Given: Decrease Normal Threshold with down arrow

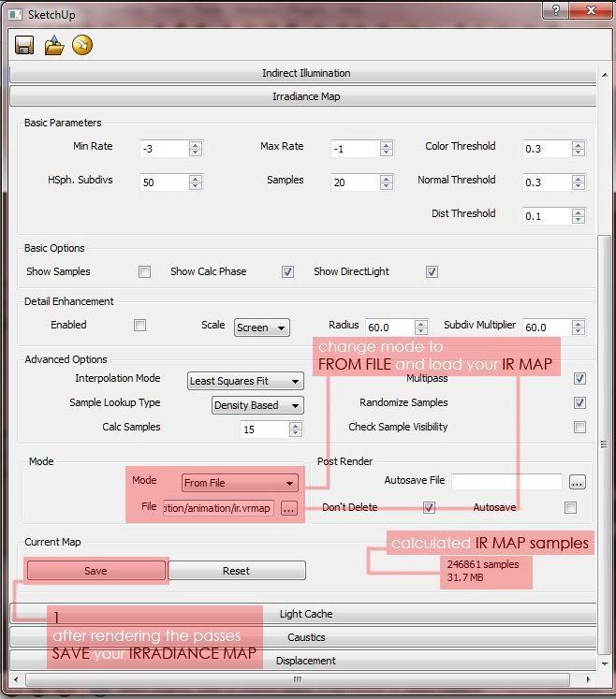Looking at the screenshot, I should click(579, 186).
